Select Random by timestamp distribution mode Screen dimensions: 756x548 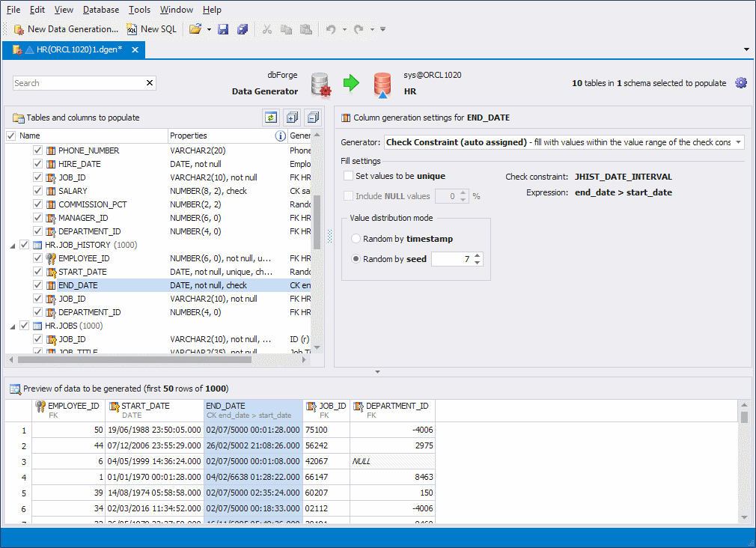tap(355, 238)
